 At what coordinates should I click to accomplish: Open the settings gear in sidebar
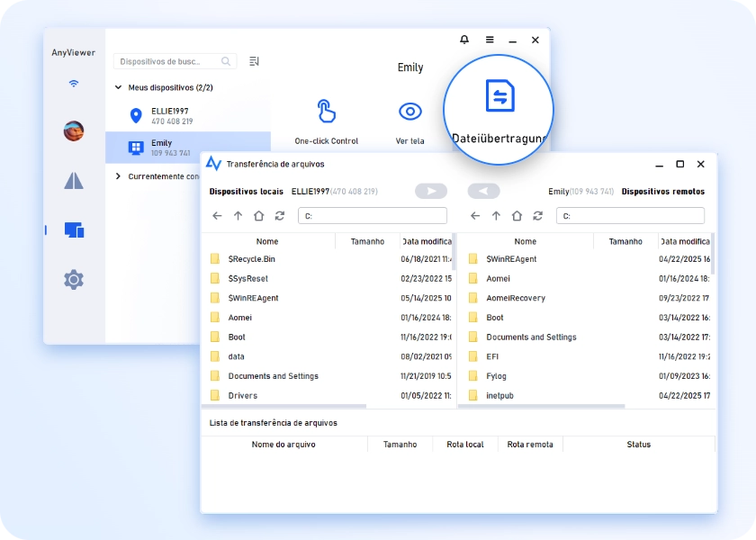(74, 280)
